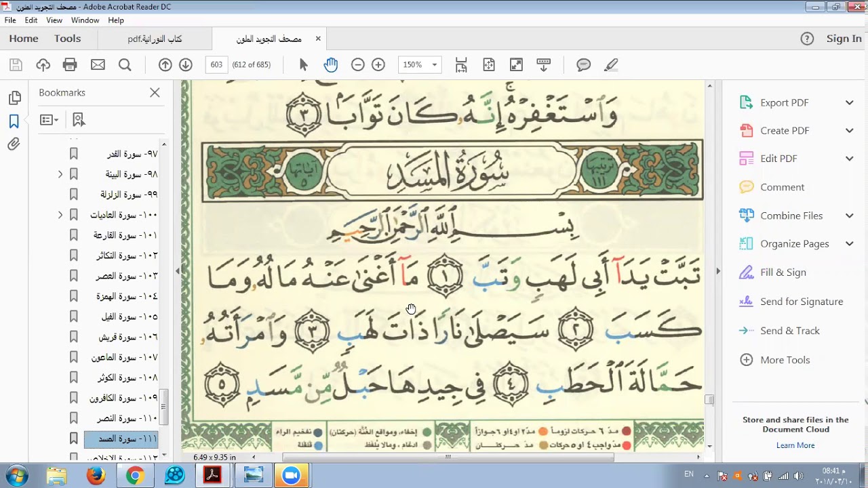Open the Attachments paperclip panel icon
The height and width of the screenshot is (488, 868).
pyautogui.click(x=14, y=144)
